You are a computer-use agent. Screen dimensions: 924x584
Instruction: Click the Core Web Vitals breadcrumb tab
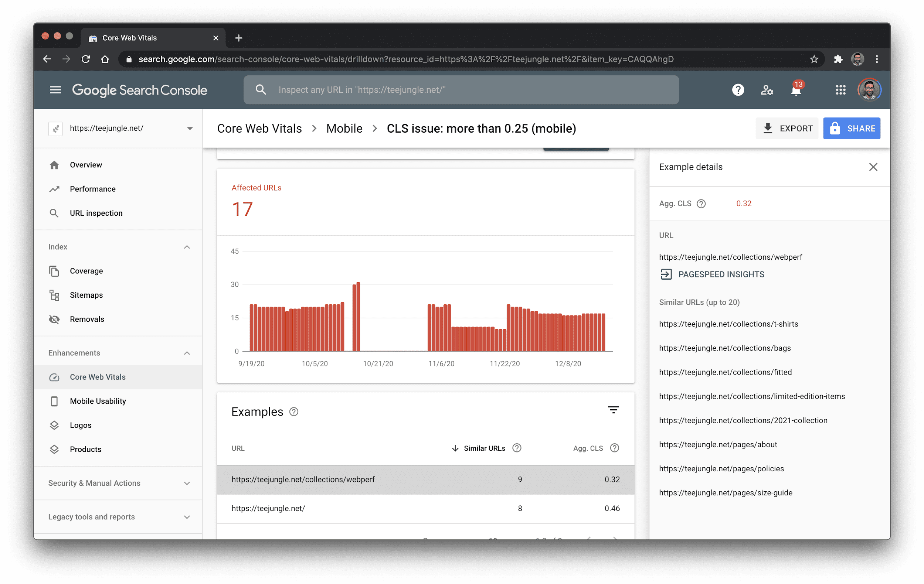(x=259, y=129)
